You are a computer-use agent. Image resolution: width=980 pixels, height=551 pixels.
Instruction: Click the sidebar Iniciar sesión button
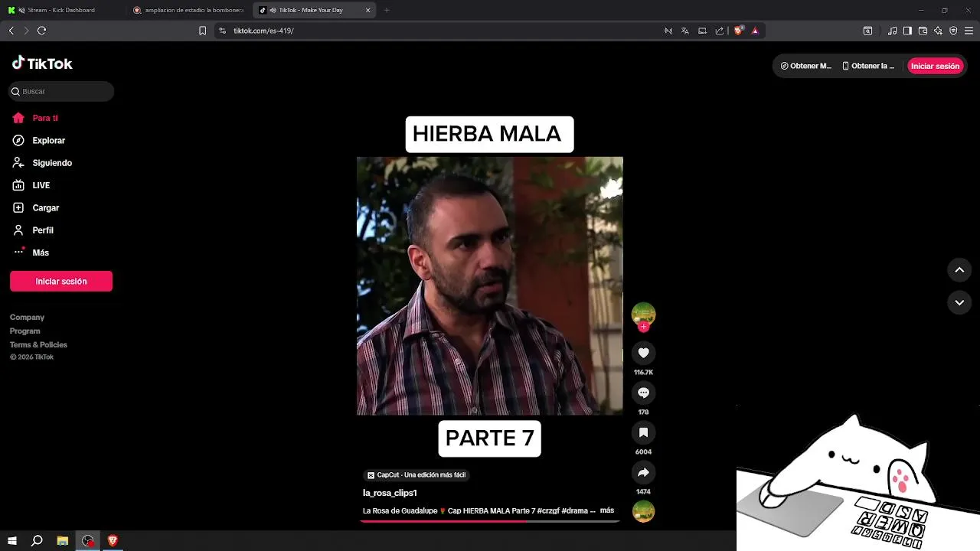point(61,281)
